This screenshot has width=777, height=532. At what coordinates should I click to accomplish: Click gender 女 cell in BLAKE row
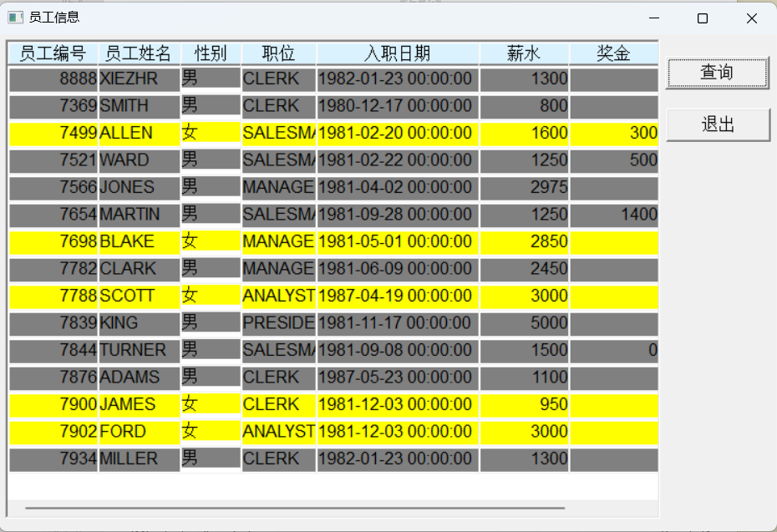click(x=211, y=241)
